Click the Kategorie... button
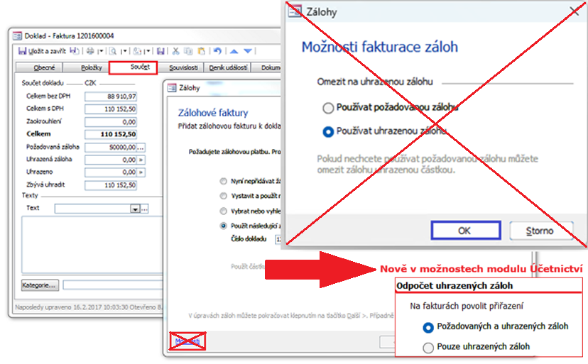This screenshot has height=364, width=588. tap(40, 285)
